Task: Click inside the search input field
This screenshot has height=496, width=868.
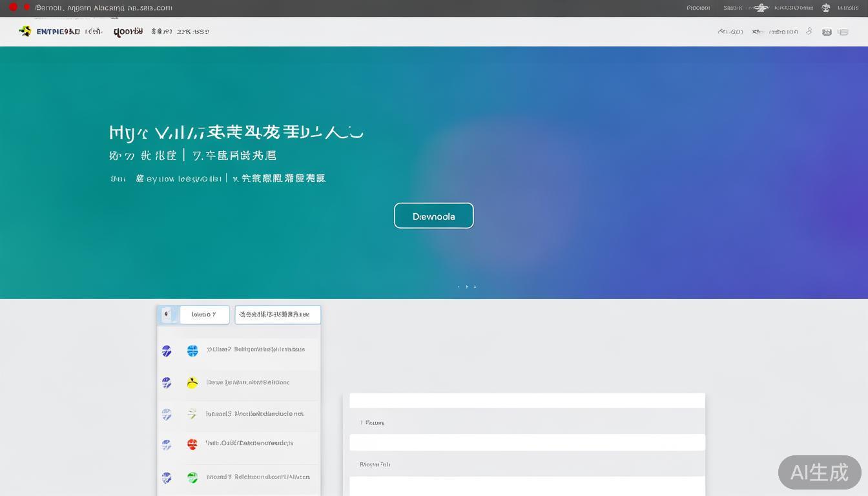Action: [x=278, y=315]
